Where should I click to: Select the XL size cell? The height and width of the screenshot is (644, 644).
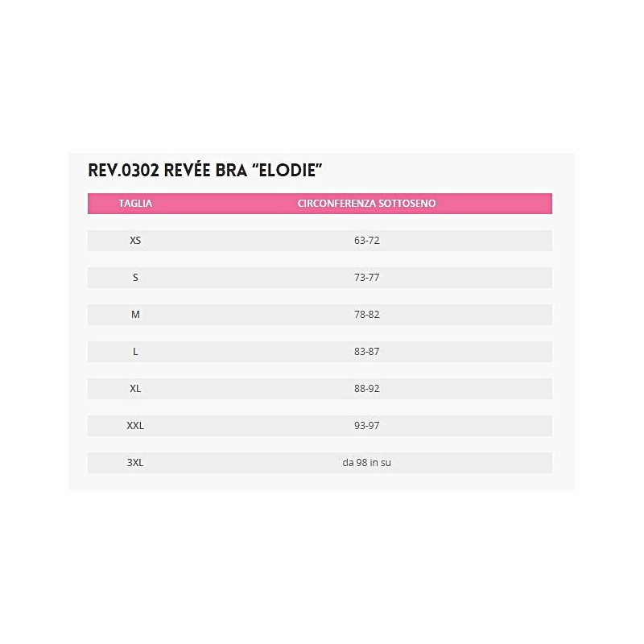(x=135, y=389)
